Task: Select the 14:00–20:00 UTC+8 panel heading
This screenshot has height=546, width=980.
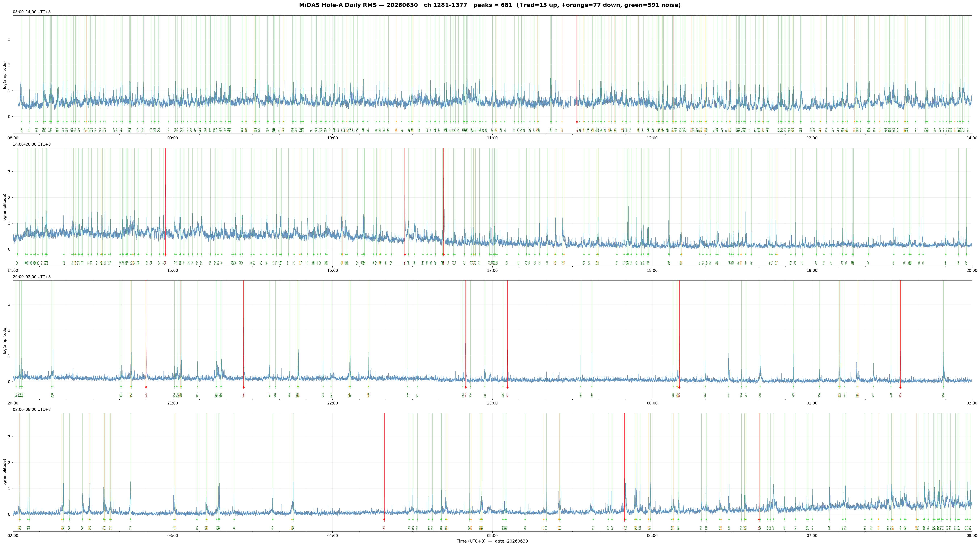Action: click(x=32, y=145)
